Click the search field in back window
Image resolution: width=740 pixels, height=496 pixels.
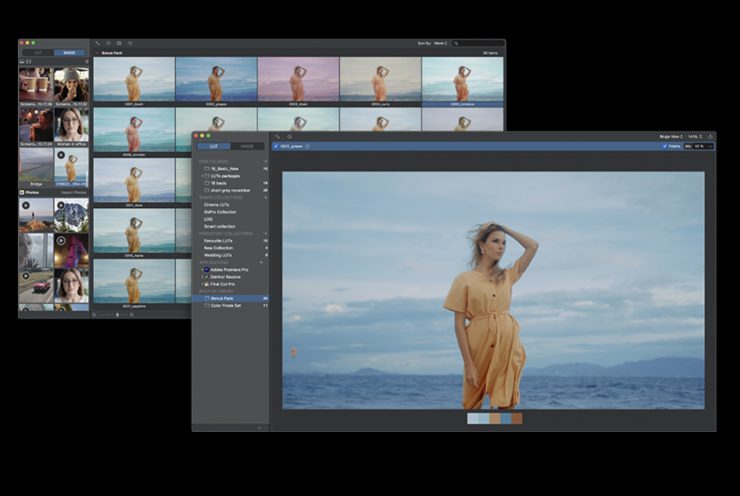pyautogui.click(x=480, y=44)
